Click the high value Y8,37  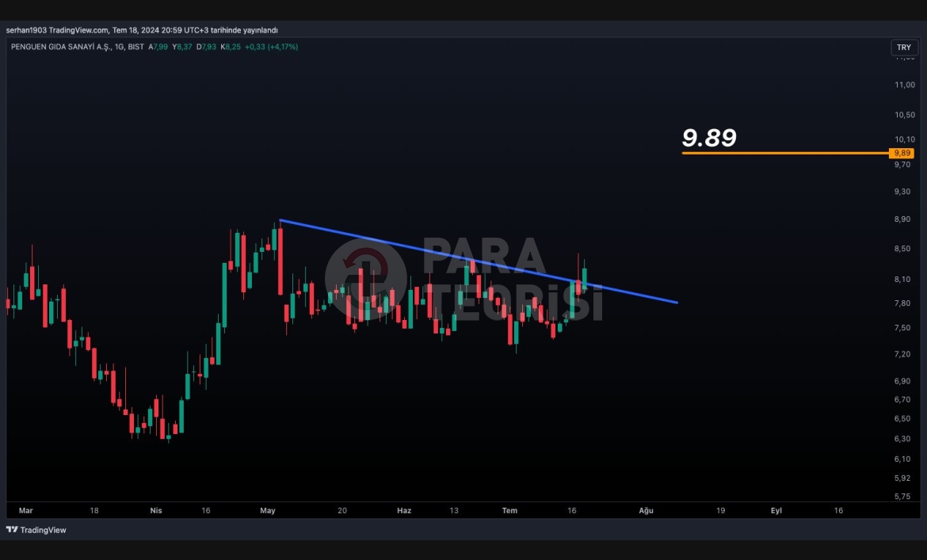[x=182, y=47]
